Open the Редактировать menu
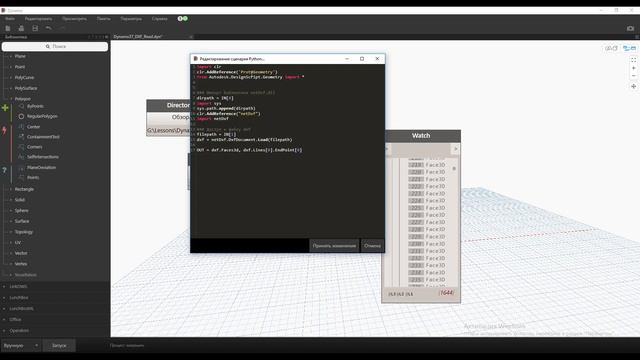Screen dimensions: 640x360 coord(38,19)
